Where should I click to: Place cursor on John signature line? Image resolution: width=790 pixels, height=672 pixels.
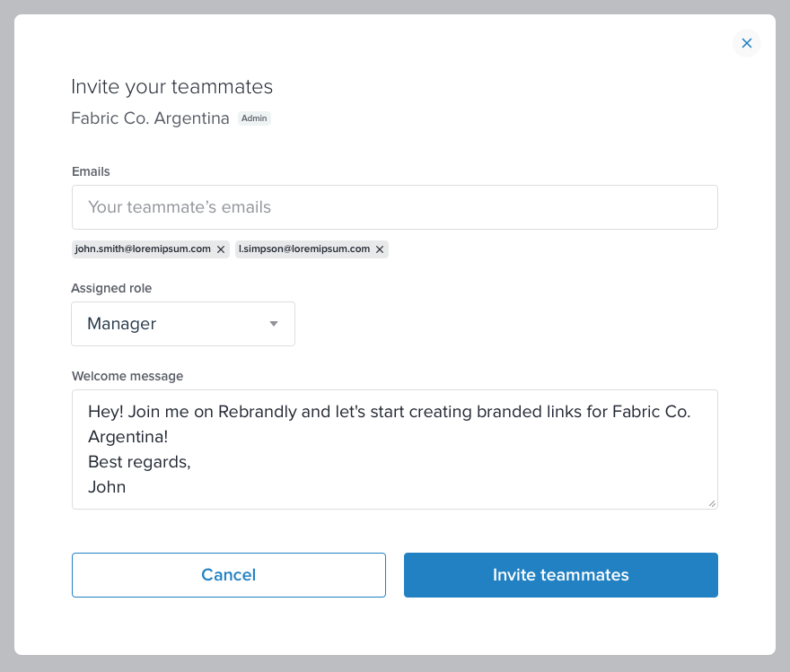coord(107,487)
